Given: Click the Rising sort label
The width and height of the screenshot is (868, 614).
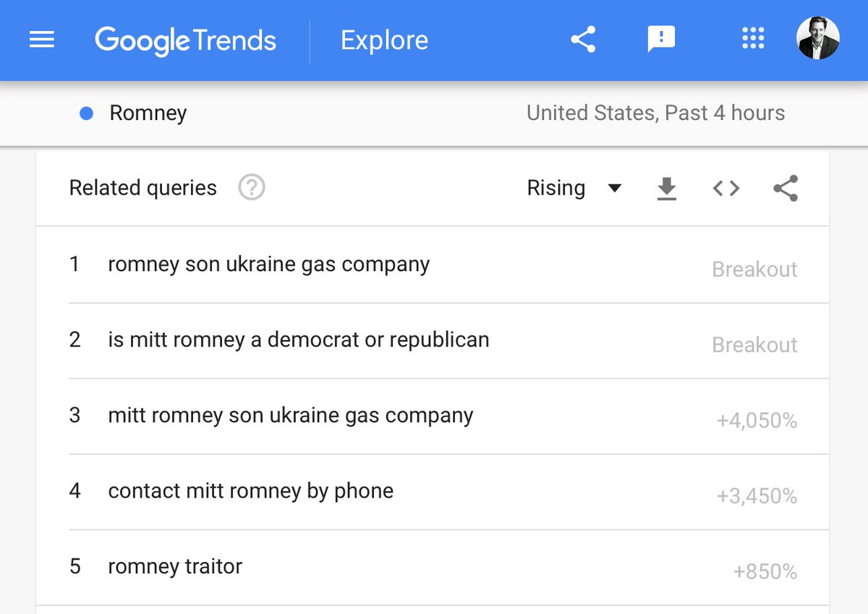Looking at the screenshot, I should click(x=556, y=188).
